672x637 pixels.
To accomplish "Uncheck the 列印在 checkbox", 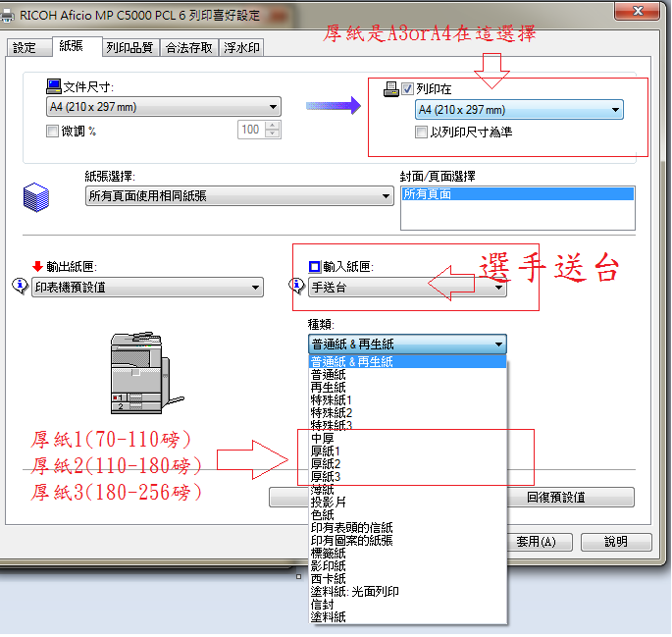I will [x=407, y=88].
